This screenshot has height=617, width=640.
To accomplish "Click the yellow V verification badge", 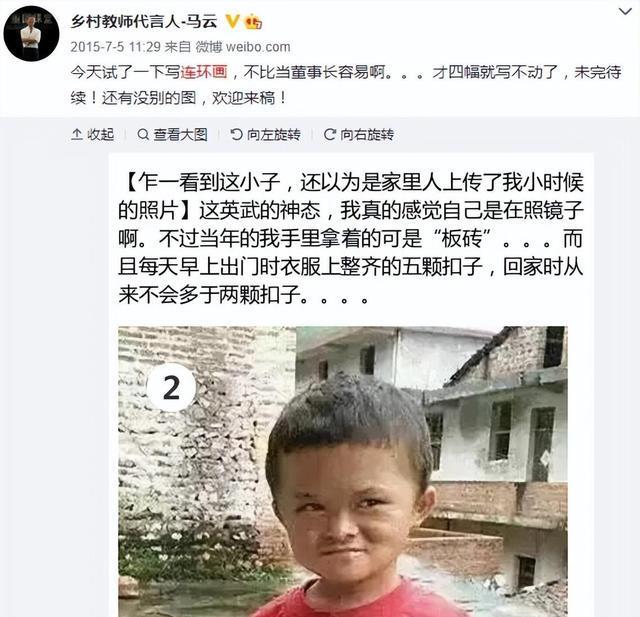I will coord(233,21).
